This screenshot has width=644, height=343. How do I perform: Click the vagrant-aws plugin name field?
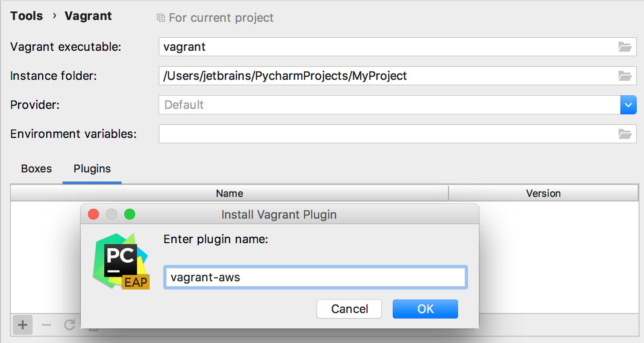click(x=315, y=277)
